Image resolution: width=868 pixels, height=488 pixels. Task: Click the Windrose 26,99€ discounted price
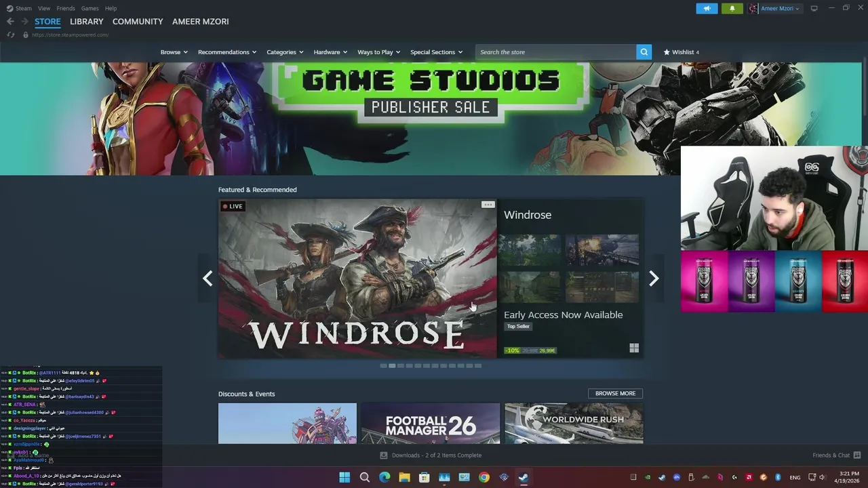(x=547, y=350)
